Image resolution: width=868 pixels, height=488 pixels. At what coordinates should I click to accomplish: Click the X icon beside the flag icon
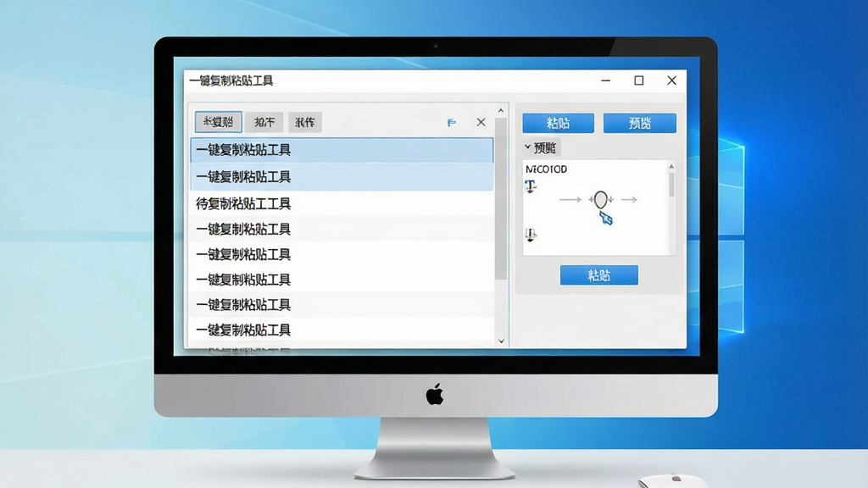481,122
